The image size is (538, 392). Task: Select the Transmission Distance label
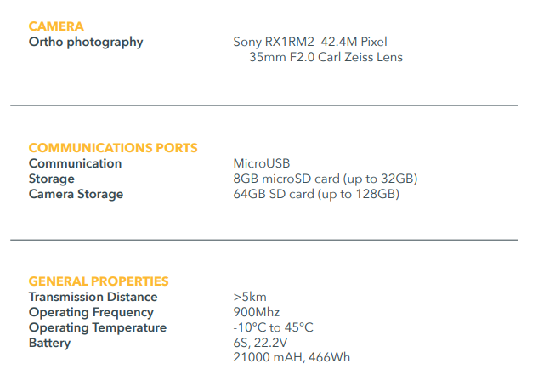[x=93, y=297]
